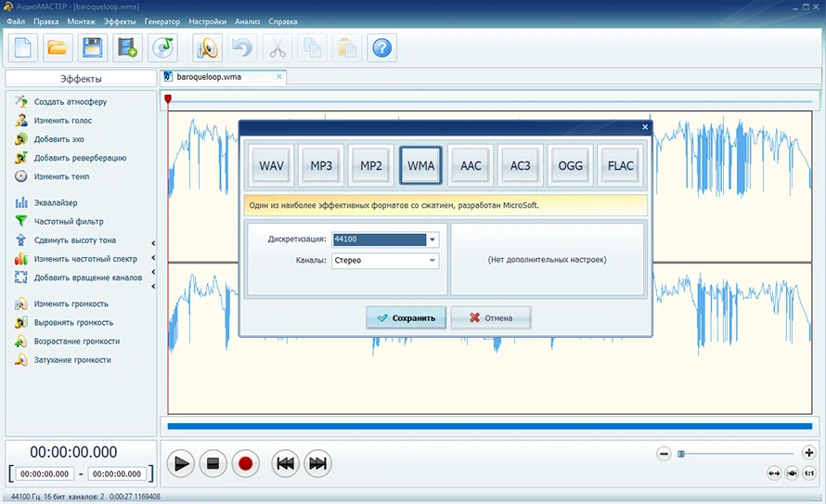Click the Play button

pos(181,463)
